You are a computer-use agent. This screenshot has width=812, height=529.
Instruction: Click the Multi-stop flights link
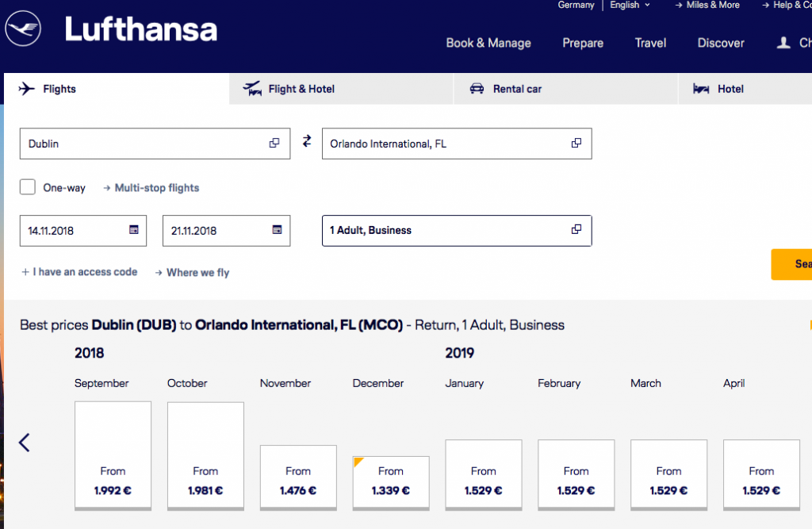(x=156, y=188)
